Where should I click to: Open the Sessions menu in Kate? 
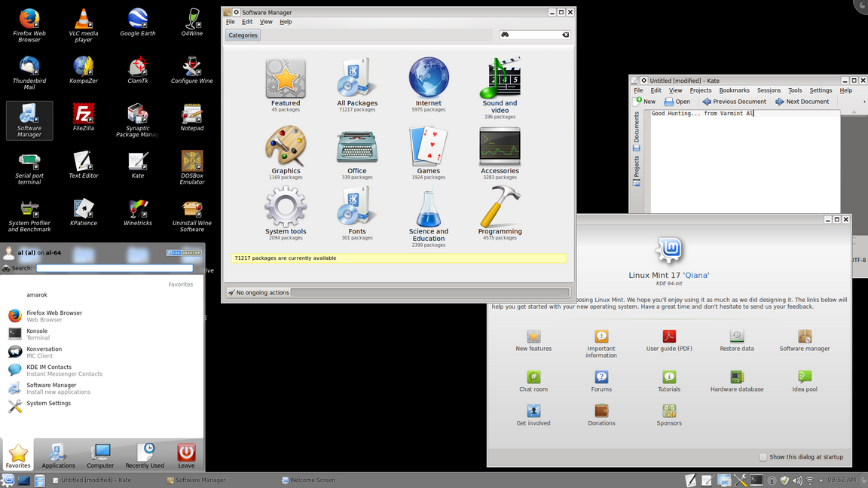coord(769,90)
